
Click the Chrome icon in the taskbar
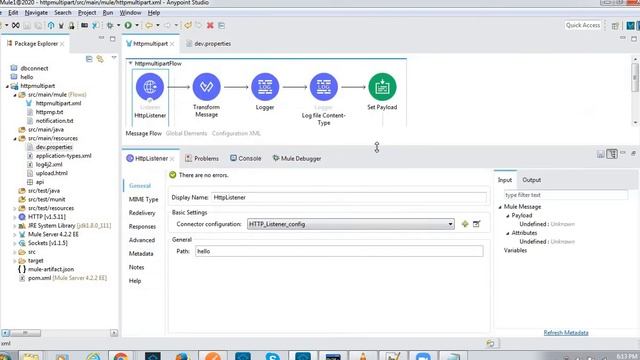[121, 356]
